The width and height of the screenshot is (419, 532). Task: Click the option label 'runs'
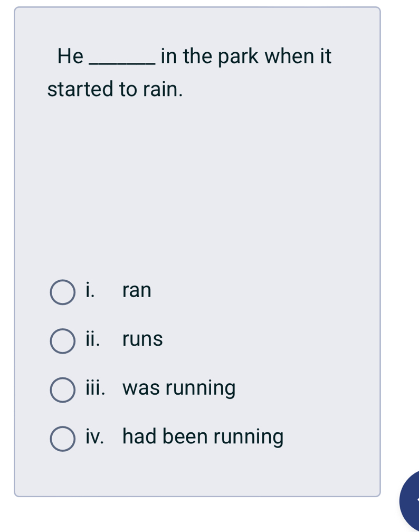(141, 339)
